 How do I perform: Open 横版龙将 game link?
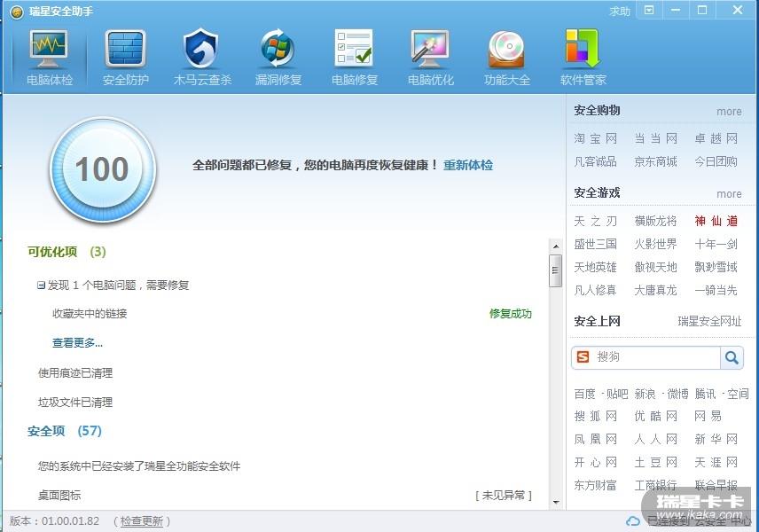tap(656, 221)
